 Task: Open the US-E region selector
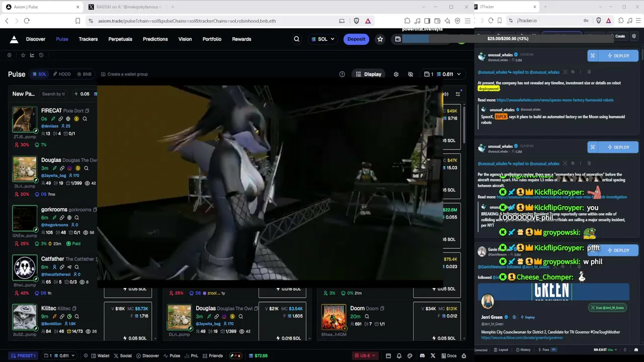[365, 356]
